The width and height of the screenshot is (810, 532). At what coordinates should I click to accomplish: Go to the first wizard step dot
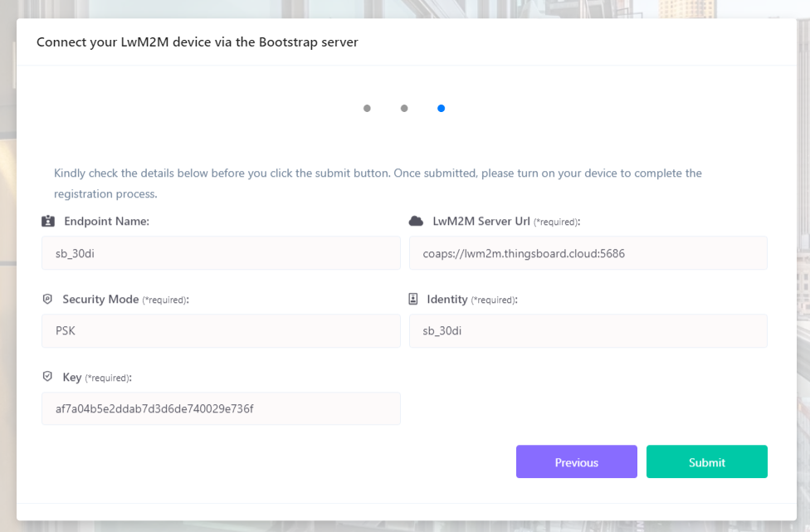pyautogui.click(x=367, y=108)
